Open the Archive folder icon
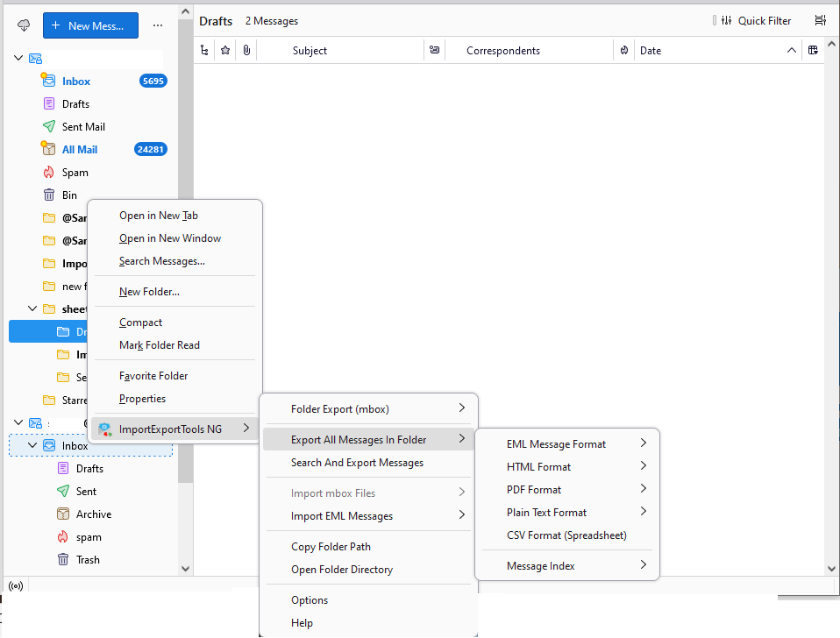 pos(62,514)
